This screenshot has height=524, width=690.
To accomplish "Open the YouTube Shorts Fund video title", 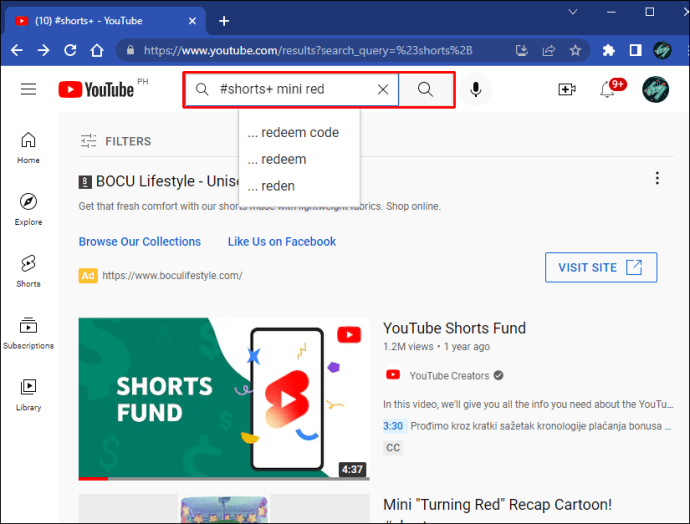I will pyautogui.click(x=454, y=328).
